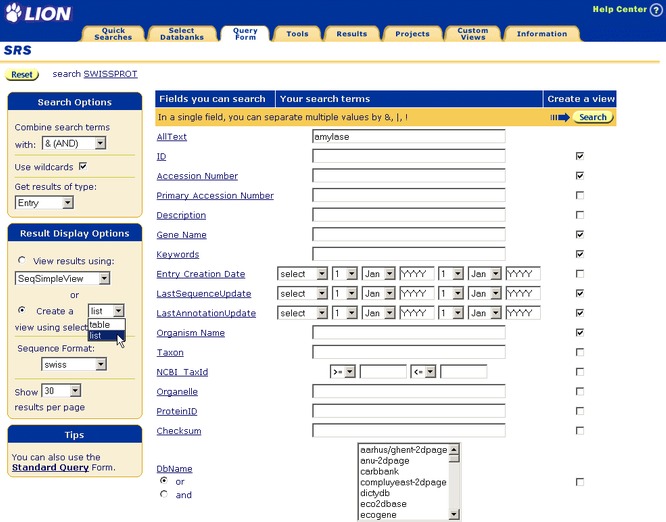Select the Create a view radio button

click(22, 310)
